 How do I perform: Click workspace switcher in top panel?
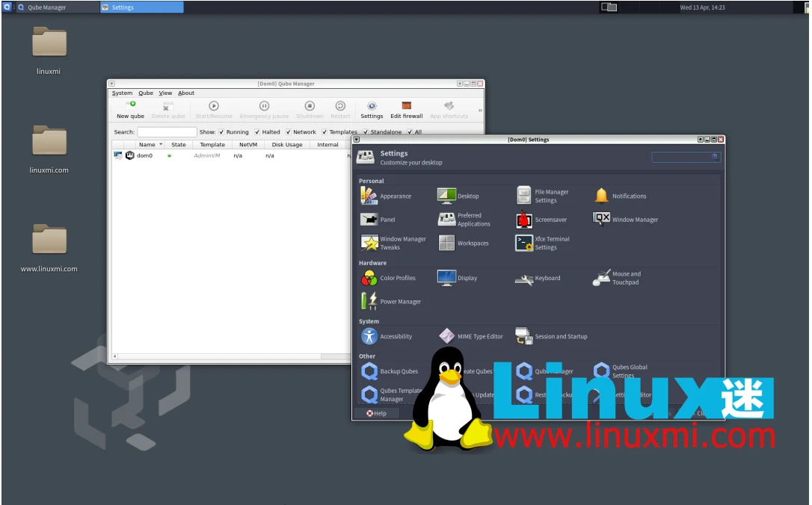[x=609, y=7]
